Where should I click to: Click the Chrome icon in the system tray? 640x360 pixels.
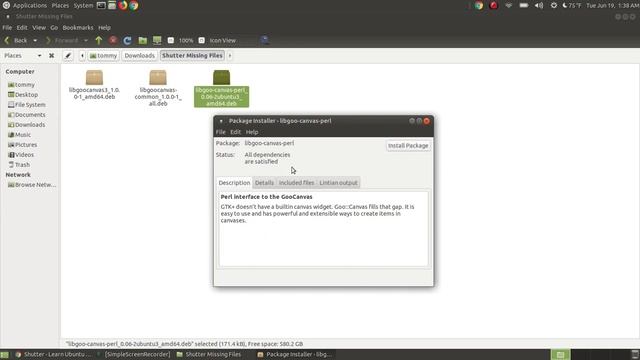point(479,5)
